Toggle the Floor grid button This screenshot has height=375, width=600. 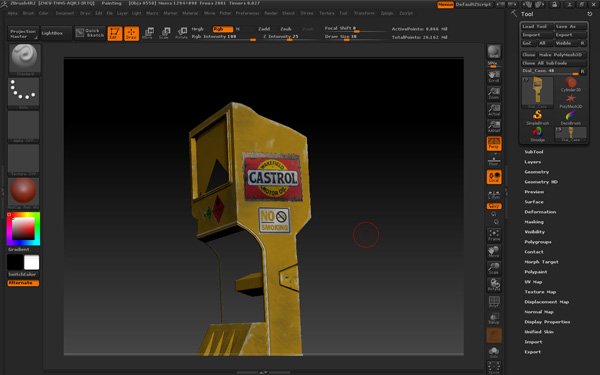pos(494,161)
